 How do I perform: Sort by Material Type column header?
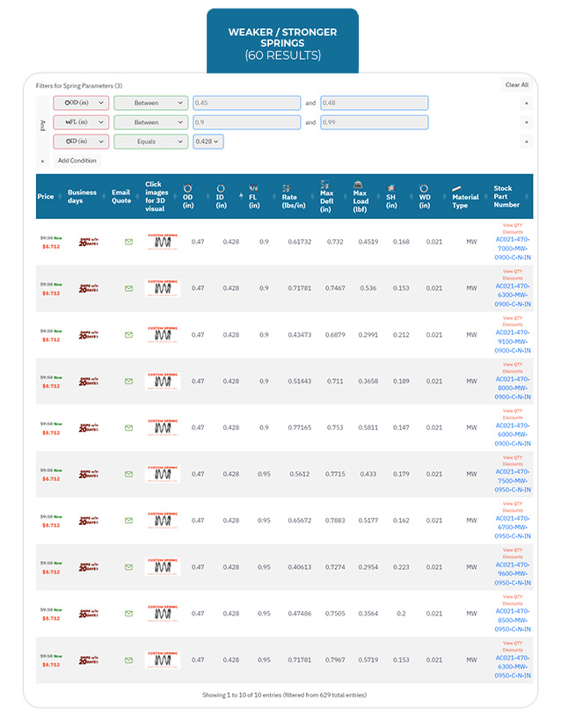coord(465,196)
